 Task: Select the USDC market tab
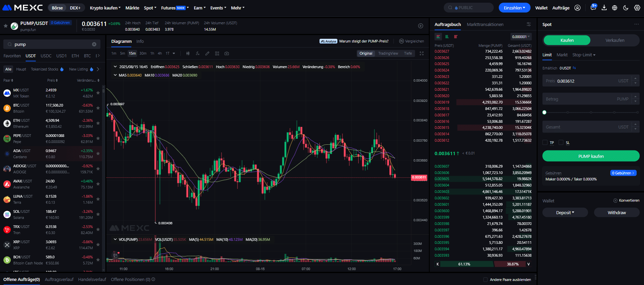(46, 56)
